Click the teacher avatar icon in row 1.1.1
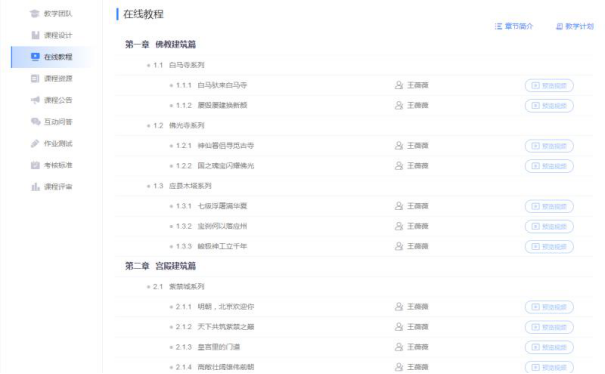 click(x=399, y=85)
